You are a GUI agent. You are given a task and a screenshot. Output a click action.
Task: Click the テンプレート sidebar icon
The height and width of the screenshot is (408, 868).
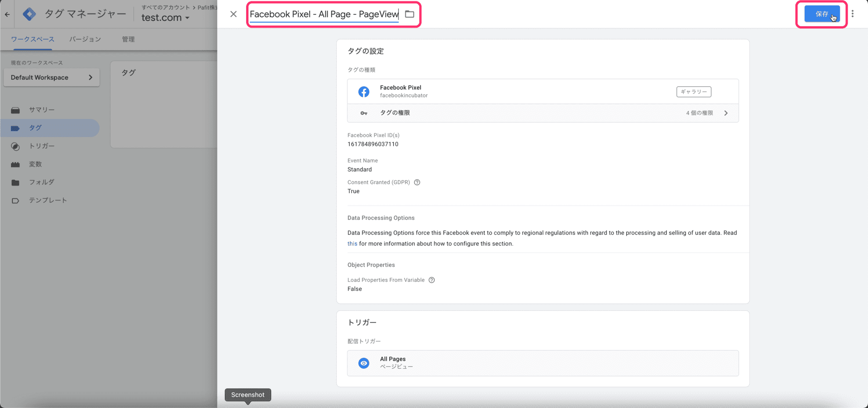pyautogui.click(x=15, y=201)
